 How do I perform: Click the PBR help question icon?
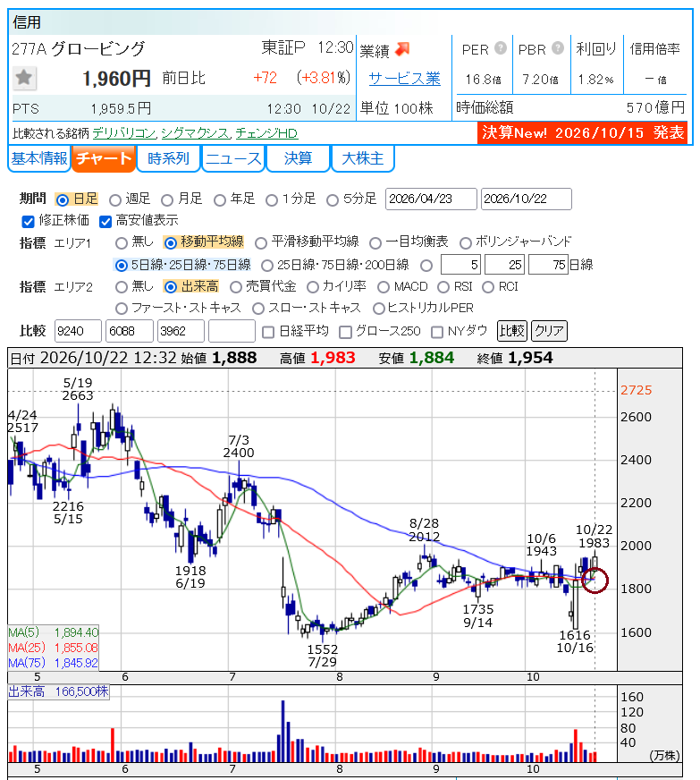559,47
